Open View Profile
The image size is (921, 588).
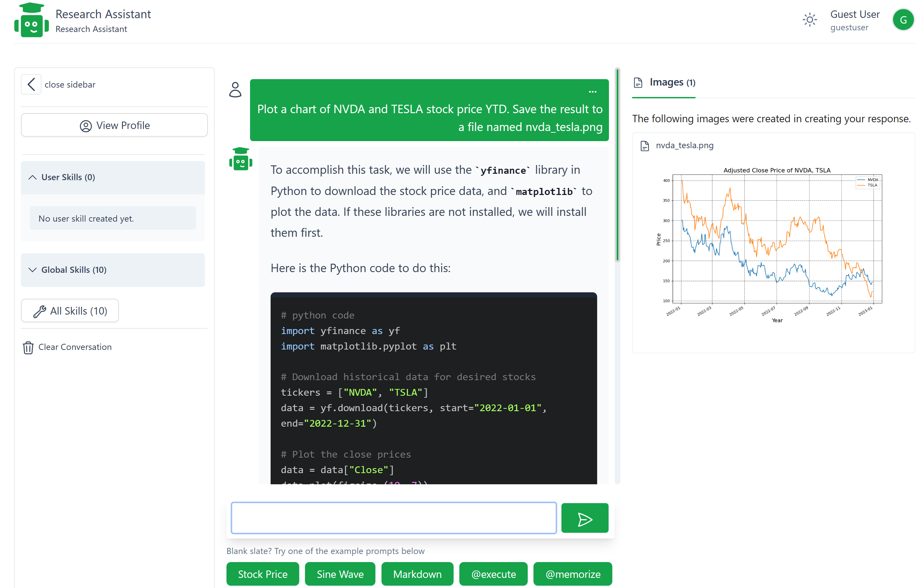(114, 125)
